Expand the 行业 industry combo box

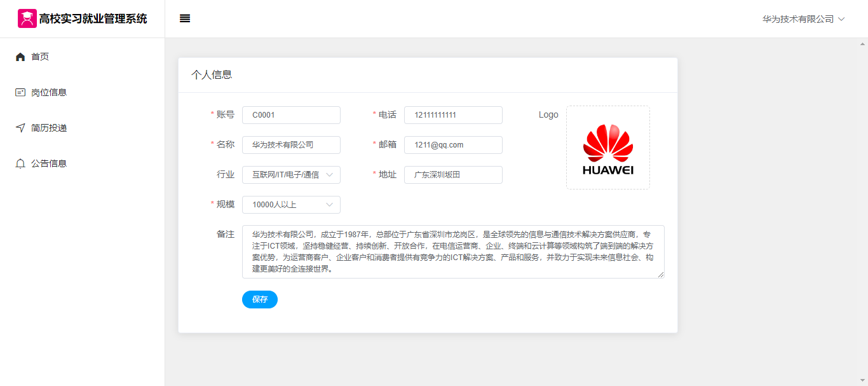(291, 175)
